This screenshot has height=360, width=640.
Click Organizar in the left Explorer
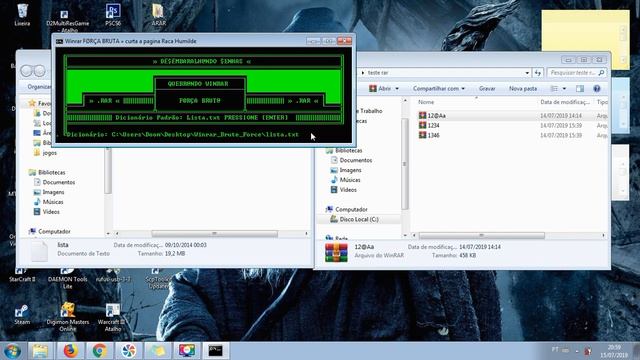point(39,87)
